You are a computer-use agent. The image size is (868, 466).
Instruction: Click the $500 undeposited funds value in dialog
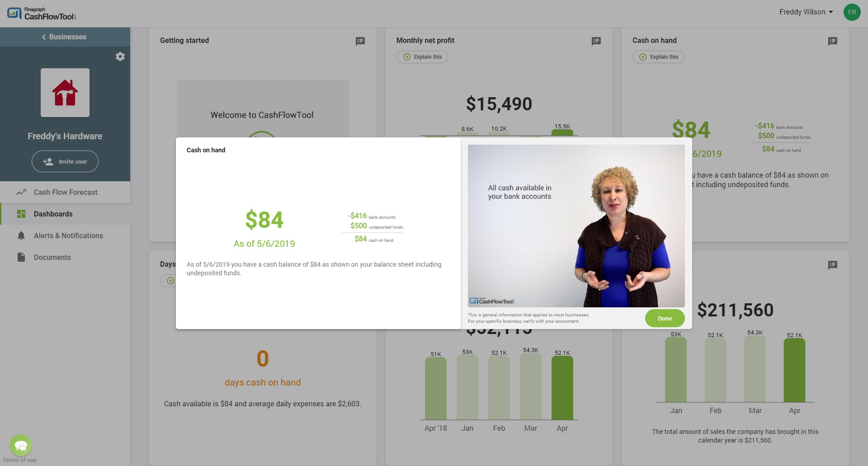(359, 226)
